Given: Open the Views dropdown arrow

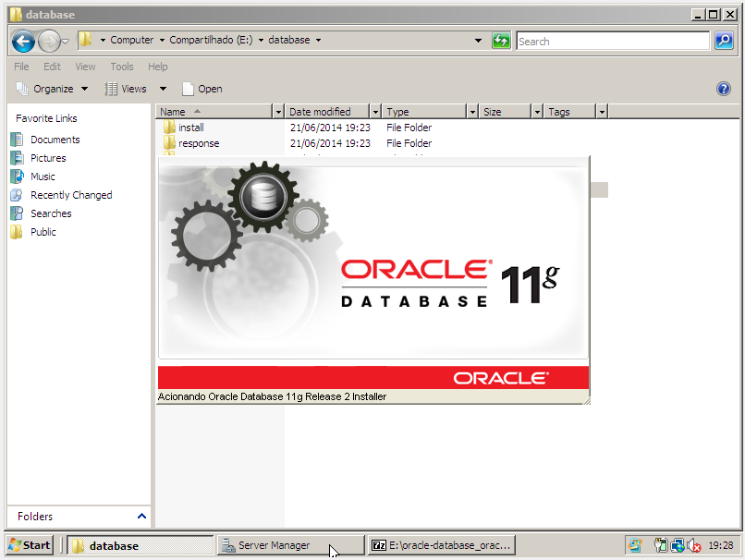Looking at the screenshot, I should (x=162, y=88).
